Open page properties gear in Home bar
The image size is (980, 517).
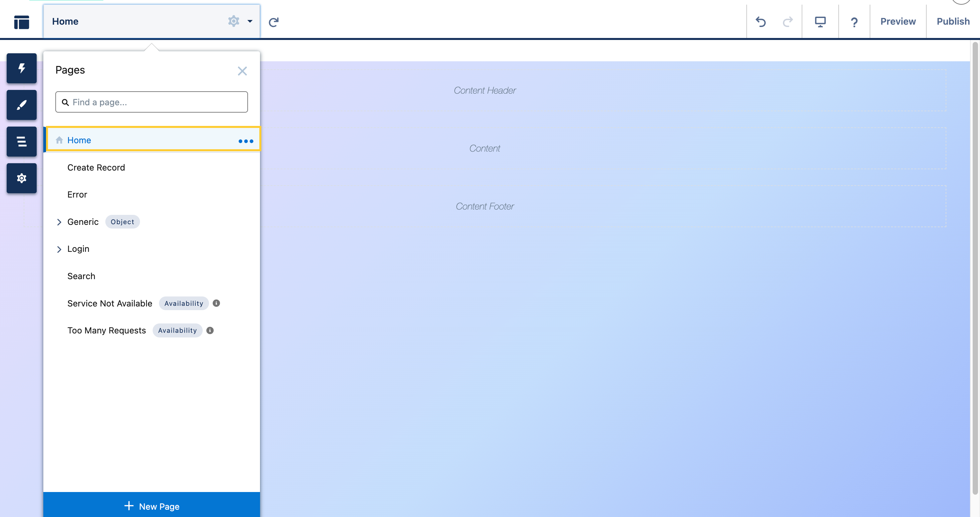coord(234,21)
